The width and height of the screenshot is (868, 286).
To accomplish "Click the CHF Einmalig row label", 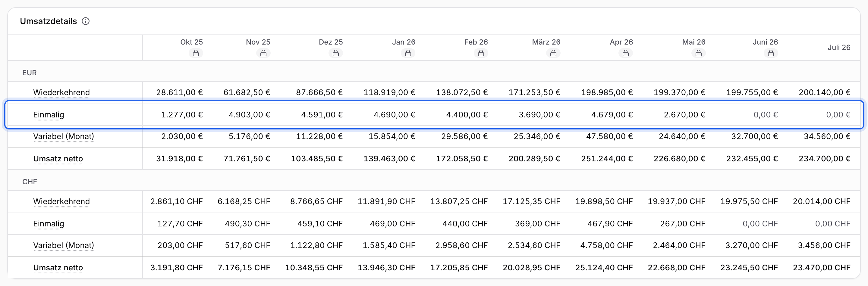I will click(49, 224).
